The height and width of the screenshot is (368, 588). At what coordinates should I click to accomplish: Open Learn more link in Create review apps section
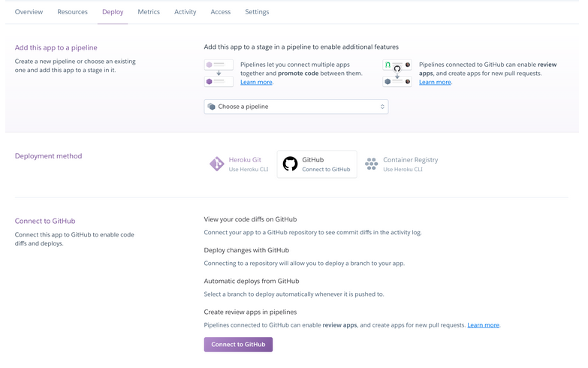tap(483, 325)
